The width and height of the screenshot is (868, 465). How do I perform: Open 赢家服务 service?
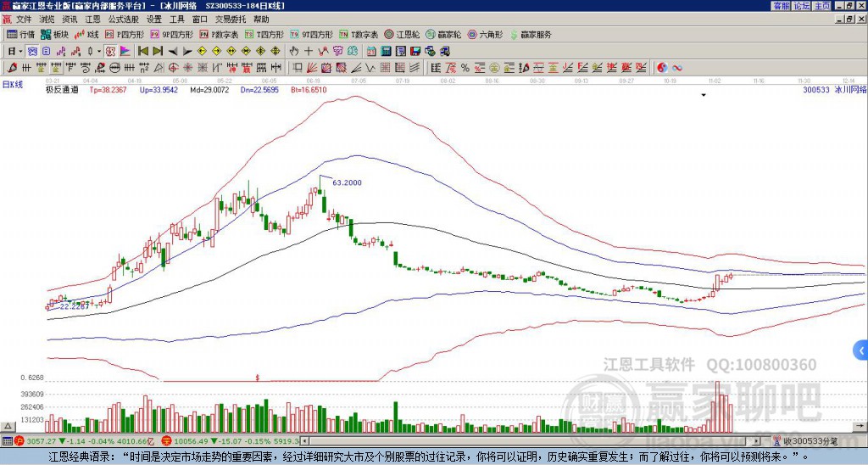click(x=531, y=34)
